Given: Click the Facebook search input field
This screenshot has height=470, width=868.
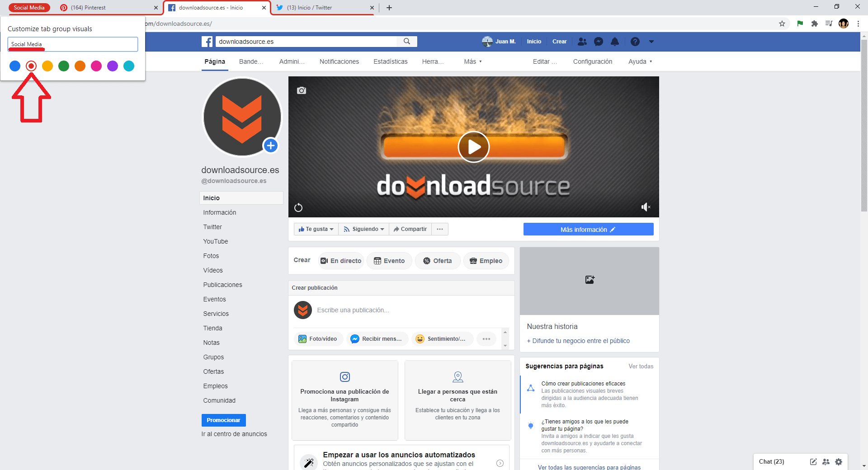Looking at the screenshot, I should [x=306, y=42].
